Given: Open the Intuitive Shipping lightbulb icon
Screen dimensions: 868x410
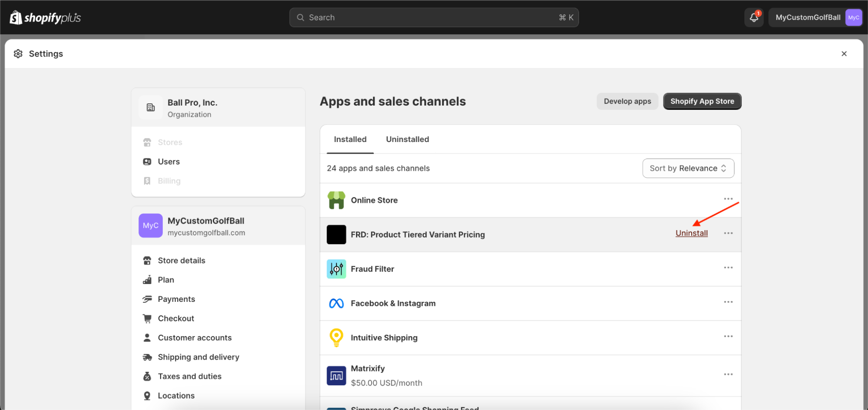Looking at the screenshot, I should point(336,337).
